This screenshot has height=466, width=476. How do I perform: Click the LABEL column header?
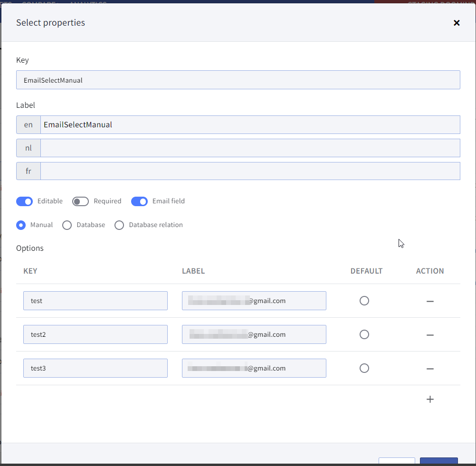coord(193,271)
